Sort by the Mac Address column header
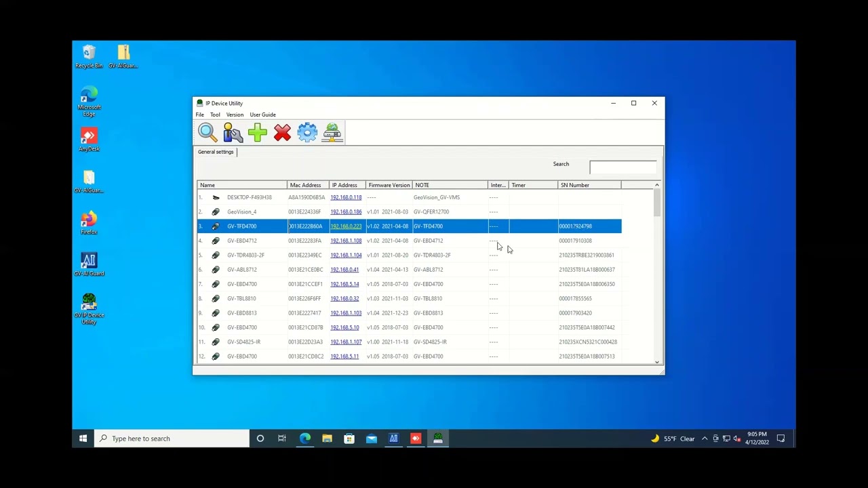The image size is (868, 488). (308, 185)
